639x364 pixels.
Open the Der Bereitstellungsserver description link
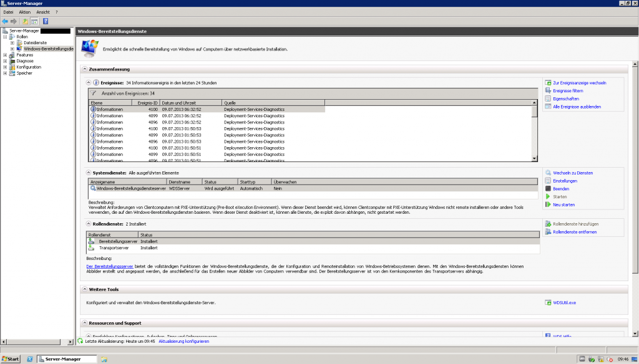(110, 266)
